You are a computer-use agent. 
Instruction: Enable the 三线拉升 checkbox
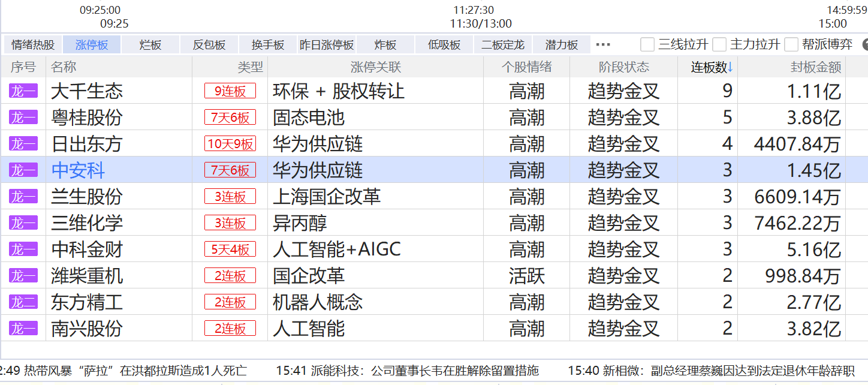pos(647,44)
